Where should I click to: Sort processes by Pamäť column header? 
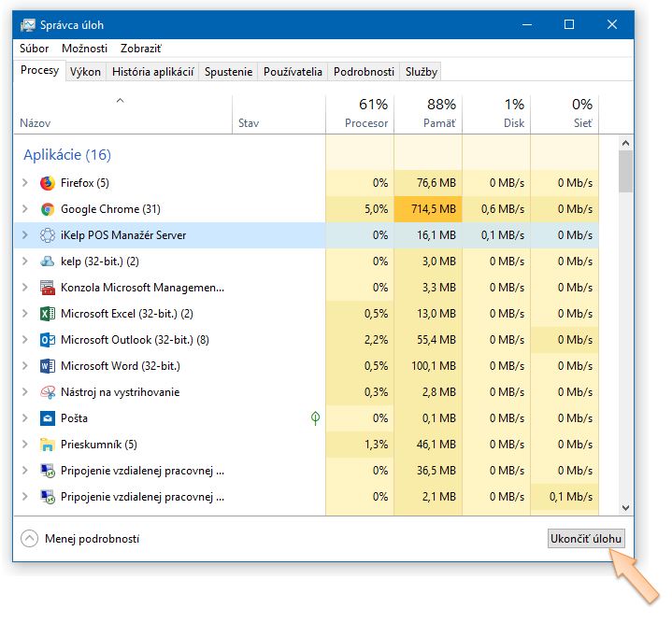(428, 113)
